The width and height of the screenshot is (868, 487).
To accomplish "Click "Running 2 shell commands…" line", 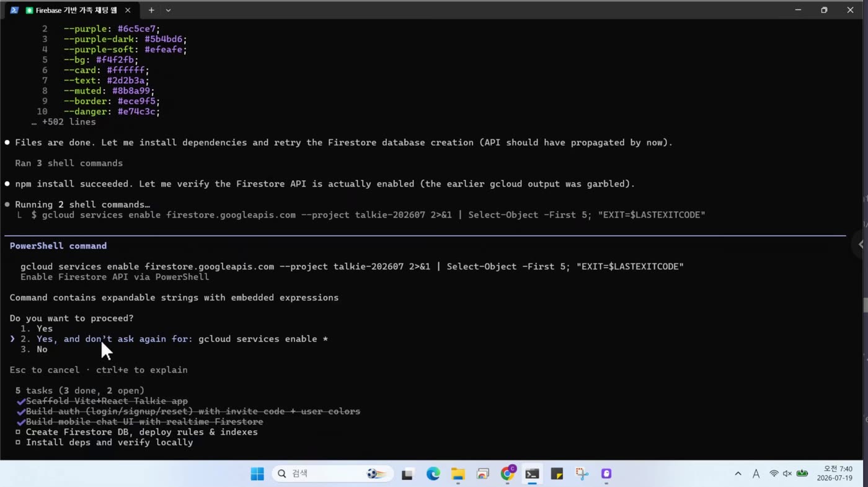I will click(82, 204).
